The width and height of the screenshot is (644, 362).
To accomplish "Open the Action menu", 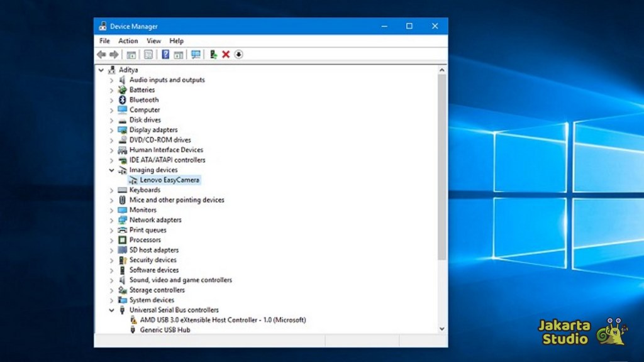I will point(128,41).
